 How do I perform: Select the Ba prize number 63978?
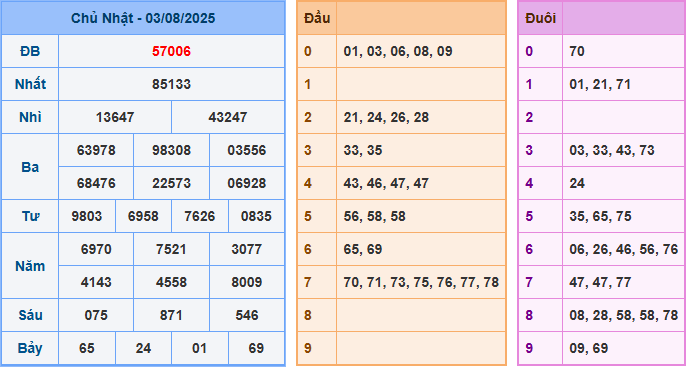[x=96, y=150]
